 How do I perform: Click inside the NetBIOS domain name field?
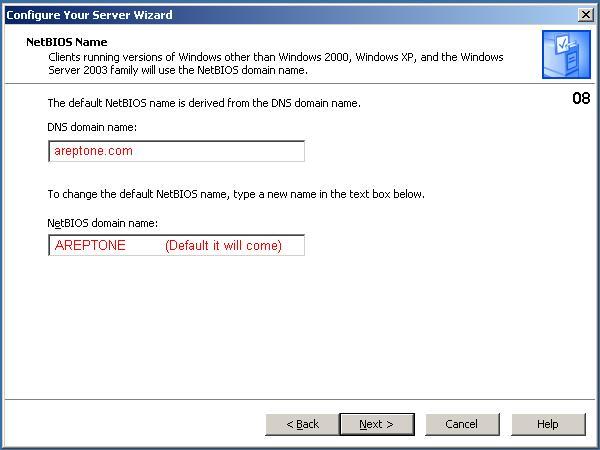(x=176, y=245)
